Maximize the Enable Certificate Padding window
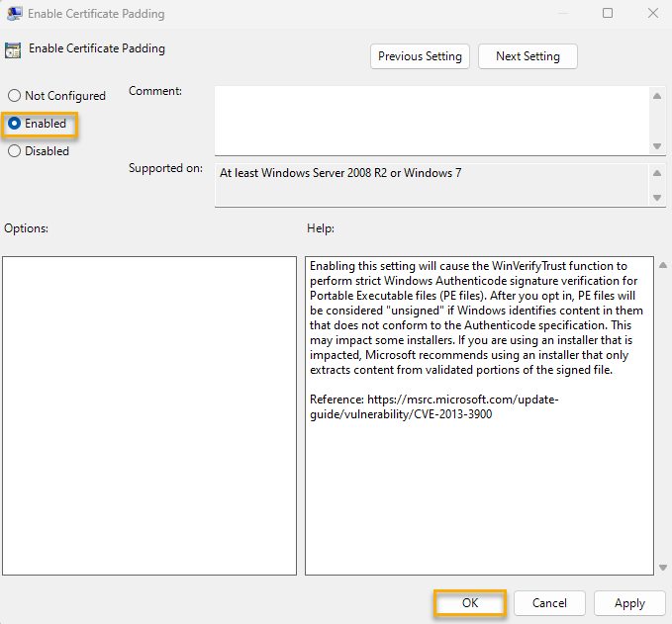The height and width of the screenshot is (624, 672). pyautogui.click(x=608, y=14)
